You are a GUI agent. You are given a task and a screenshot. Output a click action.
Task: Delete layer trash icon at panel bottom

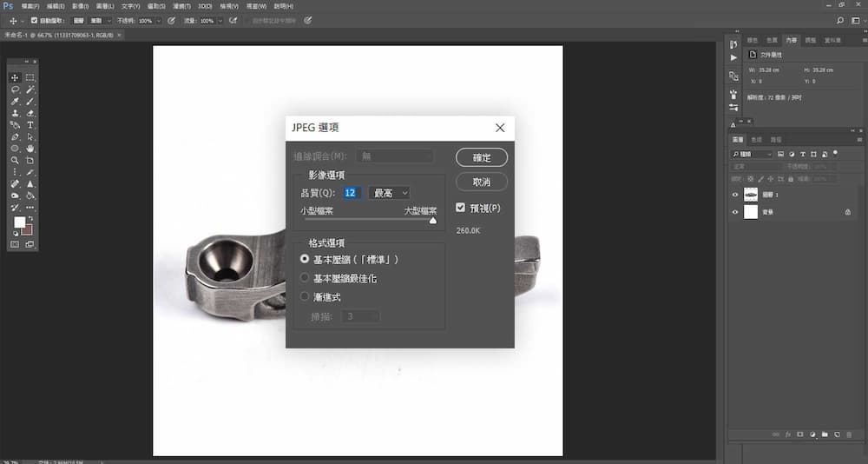point(849,434)
